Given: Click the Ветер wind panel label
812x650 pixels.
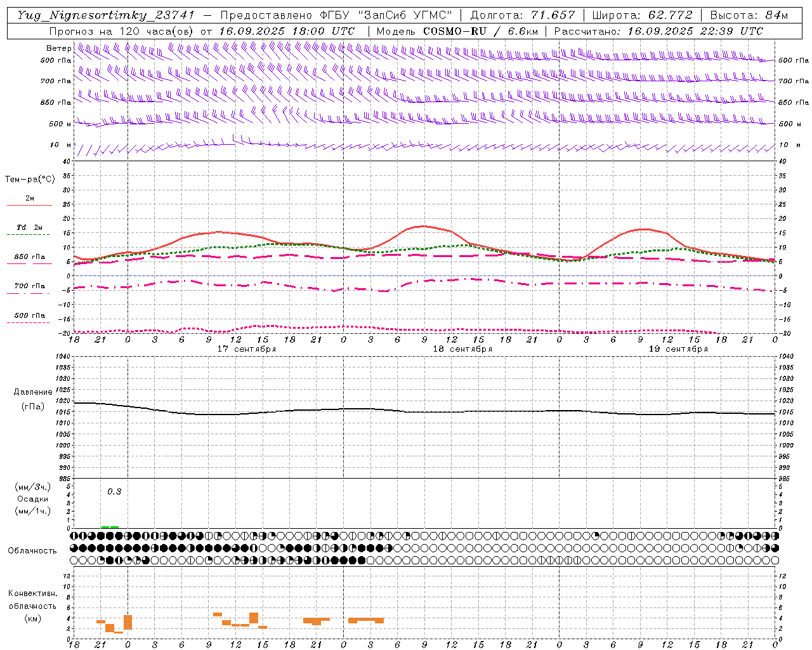Looking at the screenshot, I should (59, 48).
